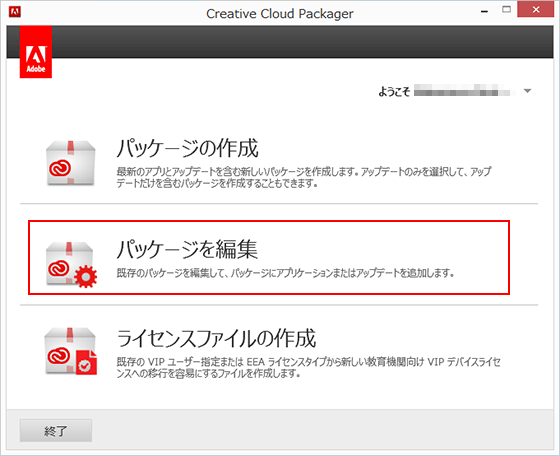Click the Creative Cloud Packager window title

tap(280, 14)
